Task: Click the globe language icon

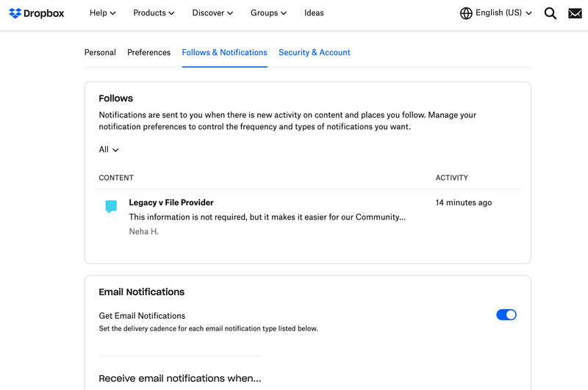Action: click(x=466, y=13)
